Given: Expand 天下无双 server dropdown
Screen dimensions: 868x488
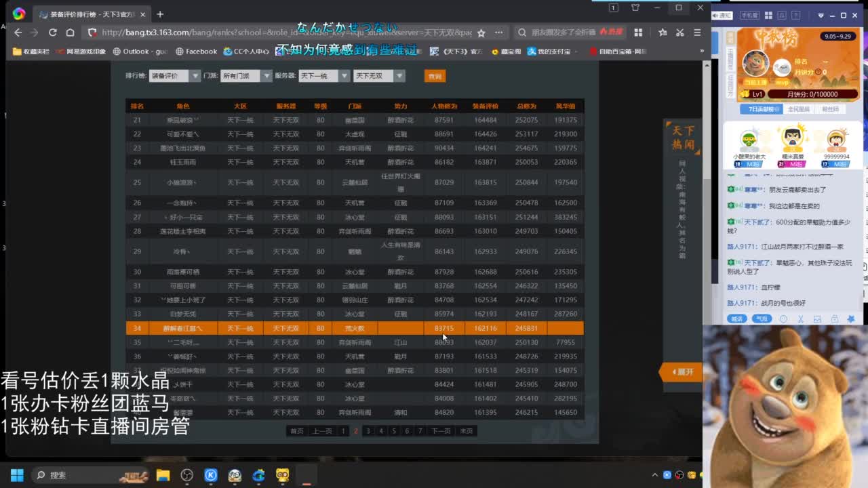Looking at the screenshot, I should (x=378, y=76).
